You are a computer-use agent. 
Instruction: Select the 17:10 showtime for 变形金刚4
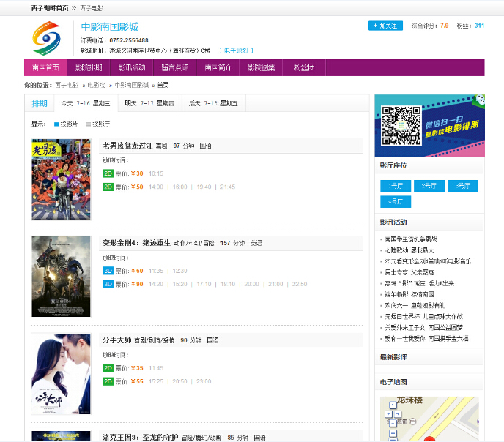tap(204, 284)
